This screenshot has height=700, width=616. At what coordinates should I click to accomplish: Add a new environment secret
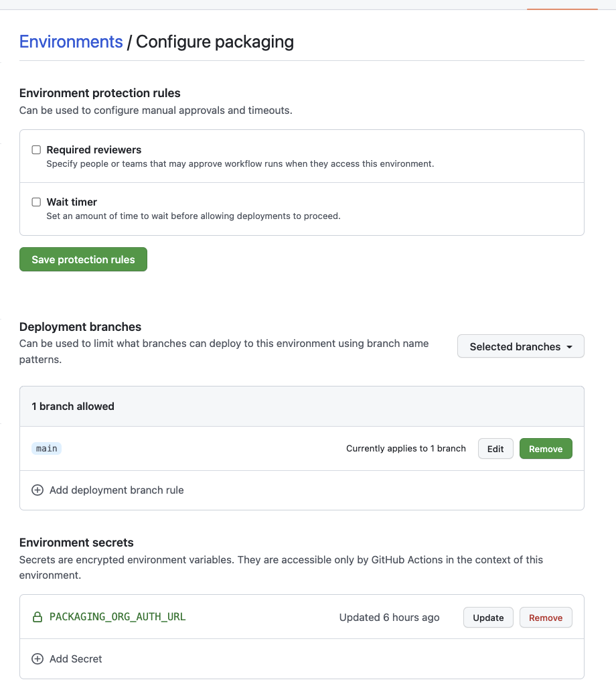[x=67, y=658]
